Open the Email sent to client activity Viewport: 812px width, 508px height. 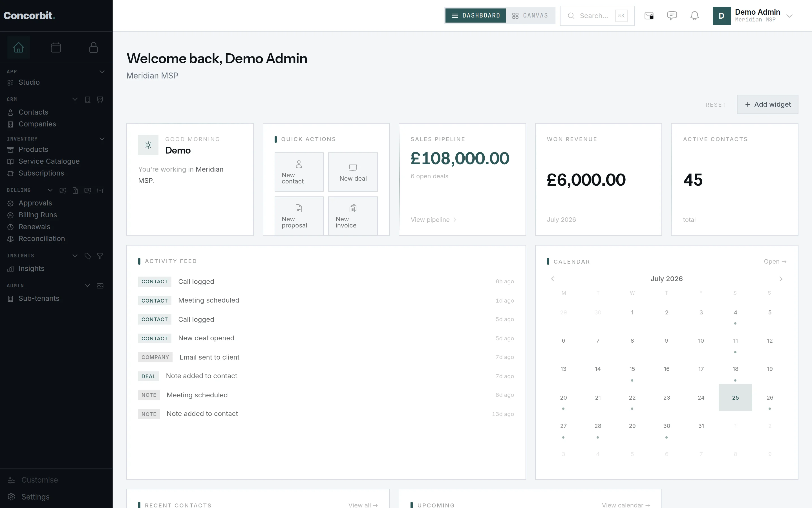coord(326,357)
